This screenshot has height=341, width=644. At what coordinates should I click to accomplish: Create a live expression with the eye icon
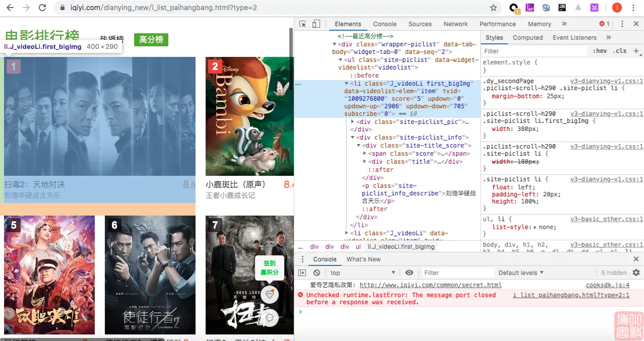409,272
